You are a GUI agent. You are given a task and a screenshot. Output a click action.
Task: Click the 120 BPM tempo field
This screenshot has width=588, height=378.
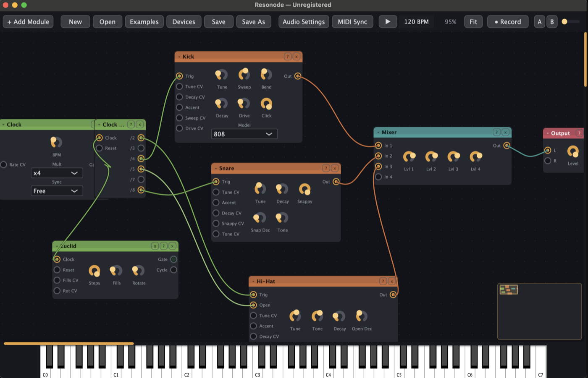(416, 22)
